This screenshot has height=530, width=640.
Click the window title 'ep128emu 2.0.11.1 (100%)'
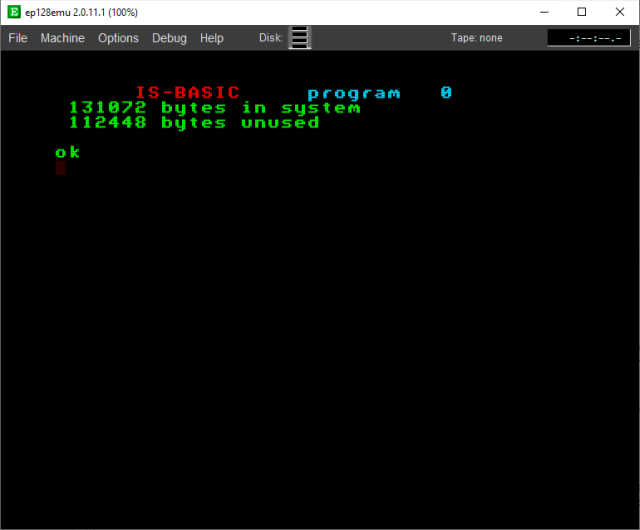pyautogui.click(x=81, y=12)
